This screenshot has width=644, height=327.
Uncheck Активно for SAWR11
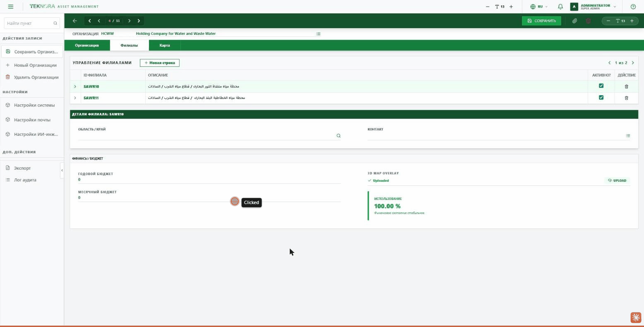[601, 98]
